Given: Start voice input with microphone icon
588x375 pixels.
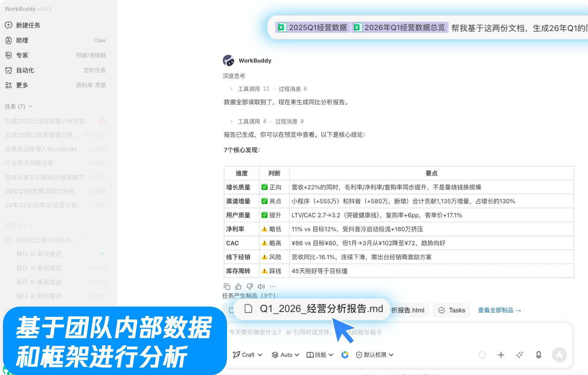Looking at the screenshot, I should 538,355.
